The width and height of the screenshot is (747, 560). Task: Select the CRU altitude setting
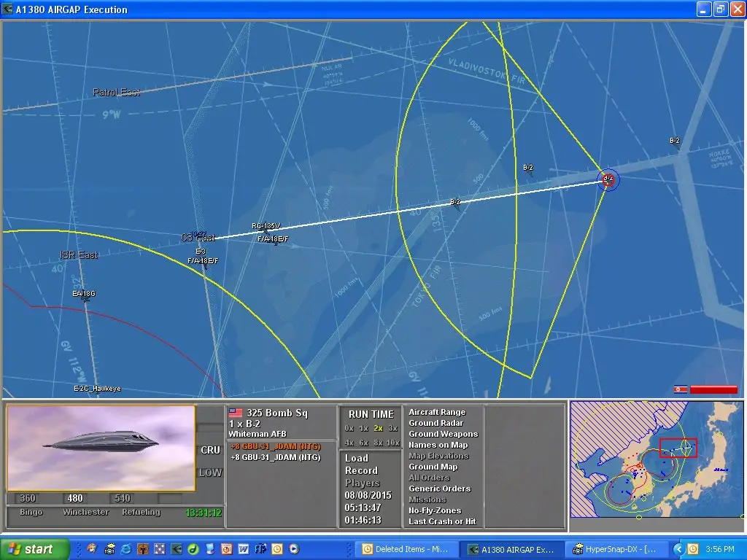click(x=210, y=451)
